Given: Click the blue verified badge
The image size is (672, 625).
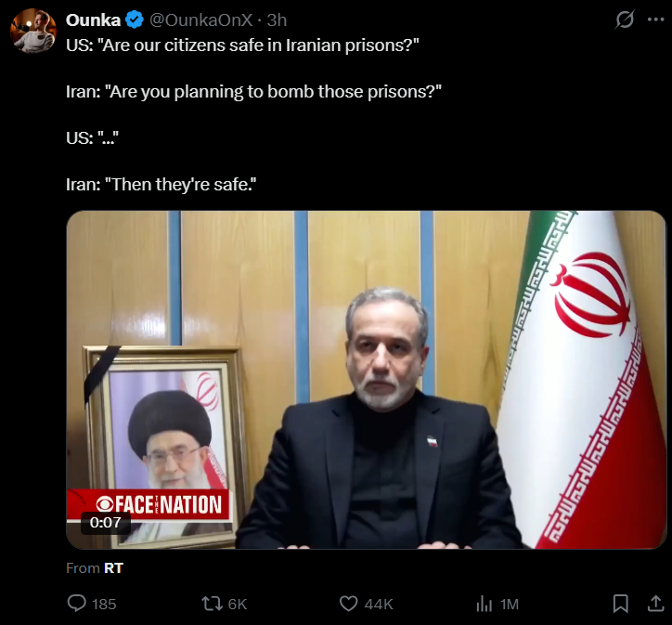Looking at the screenshot, I should (135, 20).
